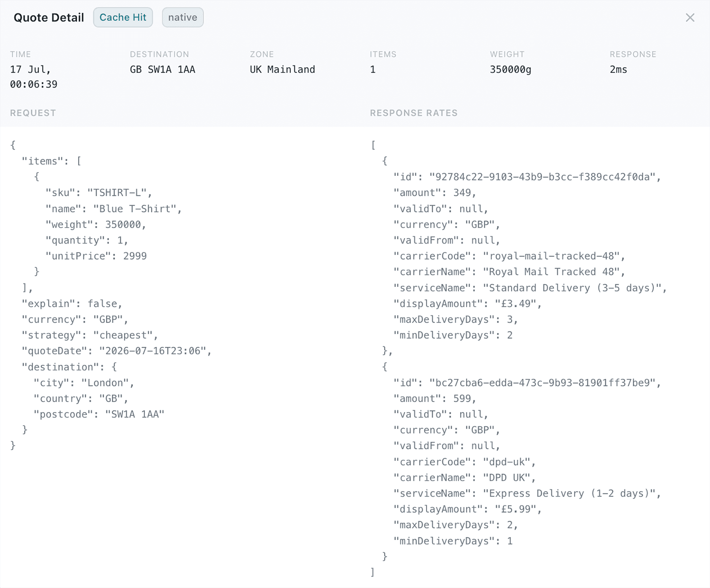The image size is (710, 588).
Task: Click the "weight": 350000 line in request
Action: [x=96, y=225]
